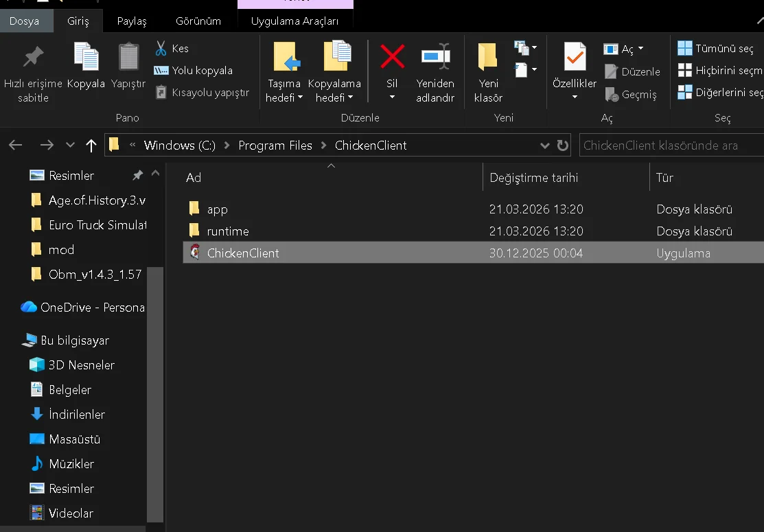This screenshot has width=764, height=532.
Task: Click the Kopyala copy icon
Action: (x=86, y=56)
